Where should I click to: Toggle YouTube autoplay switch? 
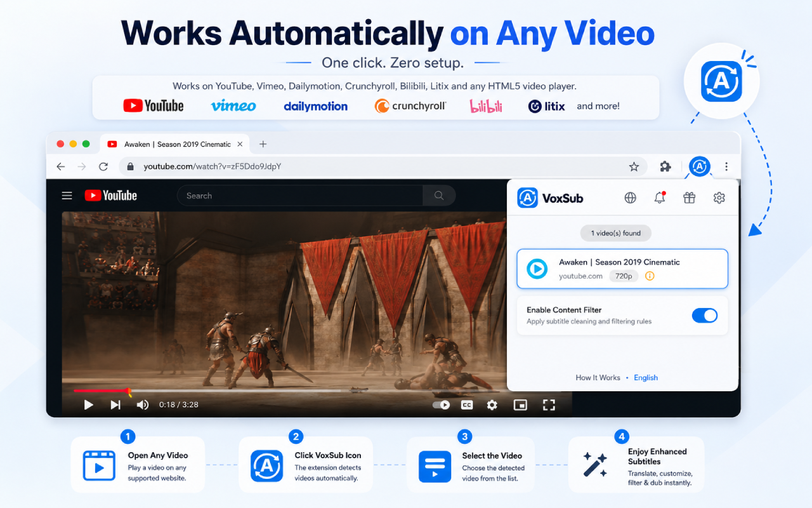pyautogui.click(x=441, y=404)
